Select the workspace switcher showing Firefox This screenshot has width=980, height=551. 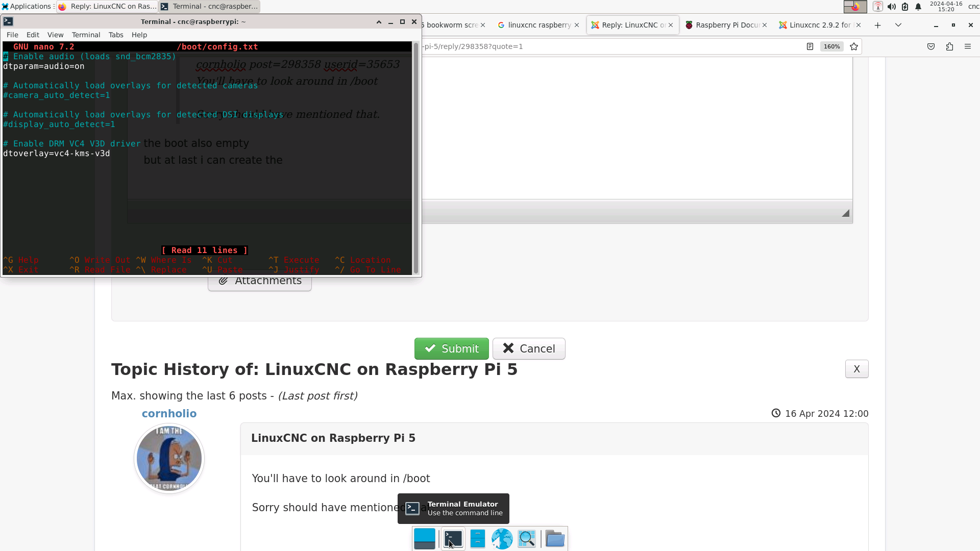click(855, 7)
